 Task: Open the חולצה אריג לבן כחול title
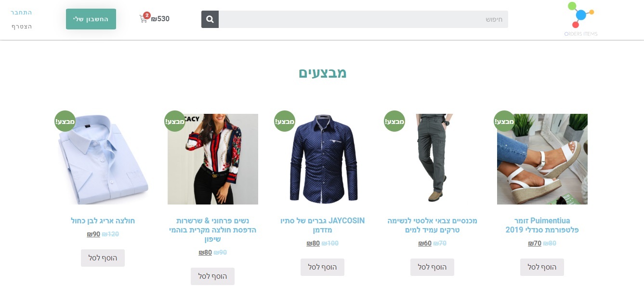[103, 221]
